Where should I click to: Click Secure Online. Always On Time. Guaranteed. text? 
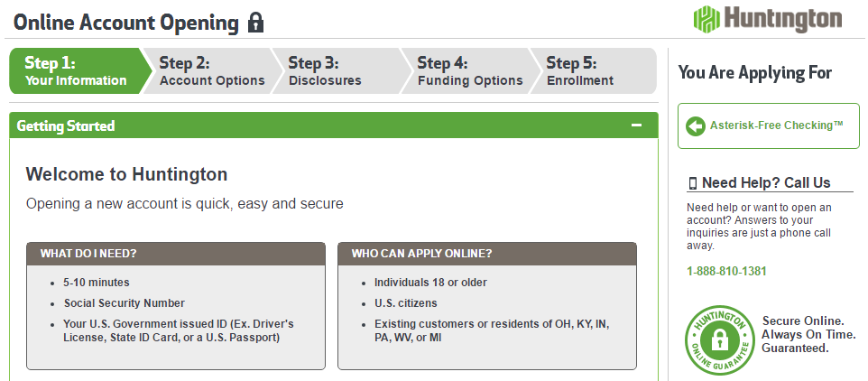(x=808, y=334)
